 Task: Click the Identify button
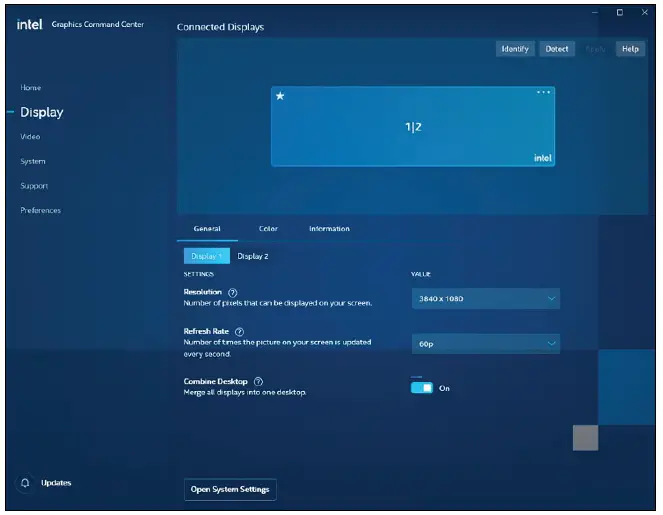point(515,49)
